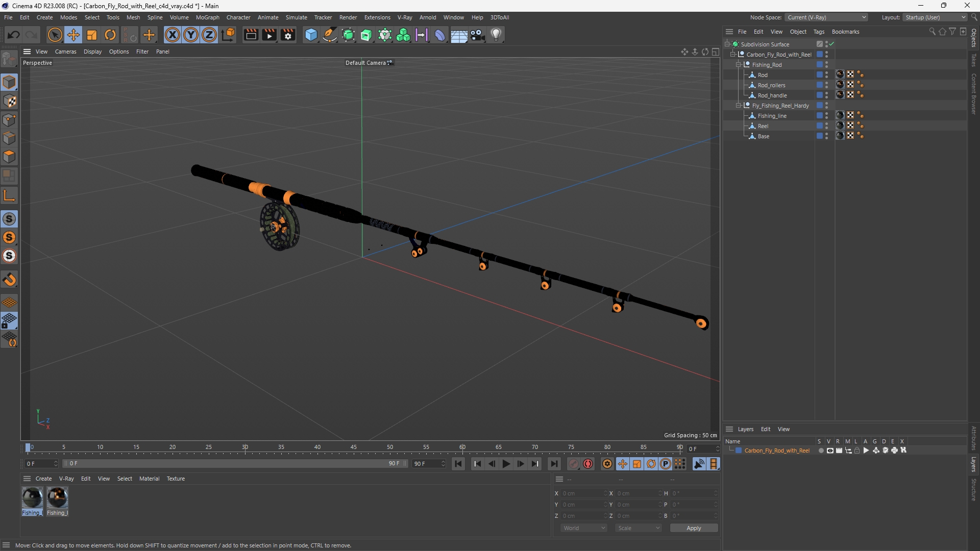Add a Light object with bulb icon
The width and height of the screenshot is (980, 551).
pyautogui.click(x=496, y=35)
